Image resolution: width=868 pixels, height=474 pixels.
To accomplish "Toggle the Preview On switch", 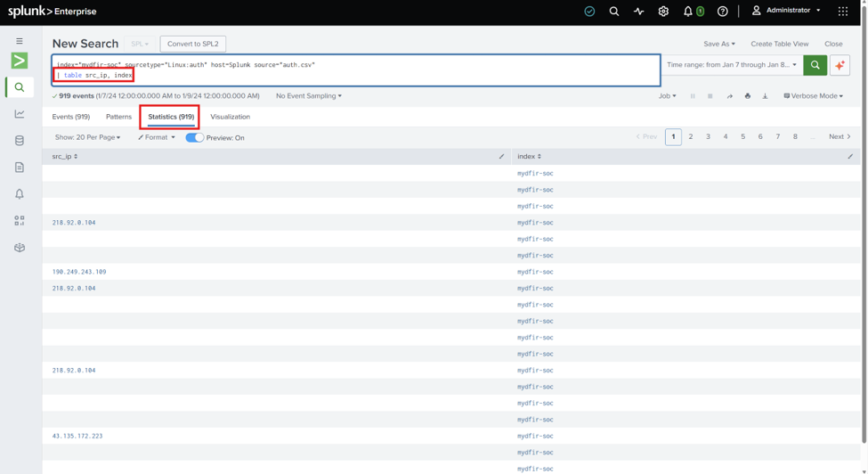I will (x=194, y=137).
